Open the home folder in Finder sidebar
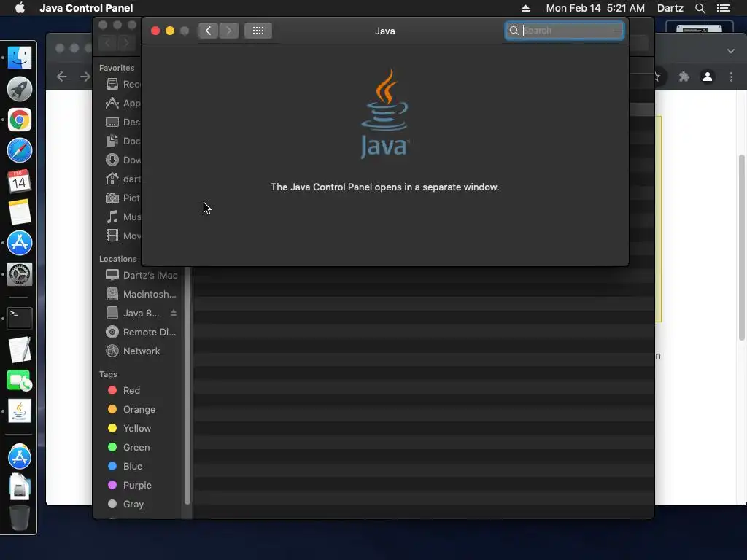This screenshot has height=560, width=747. click(x=123, y=179)
